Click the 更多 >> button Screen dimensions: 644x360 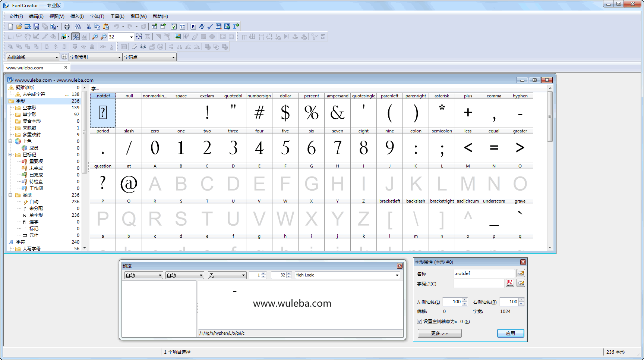click(x=439, y=333)
